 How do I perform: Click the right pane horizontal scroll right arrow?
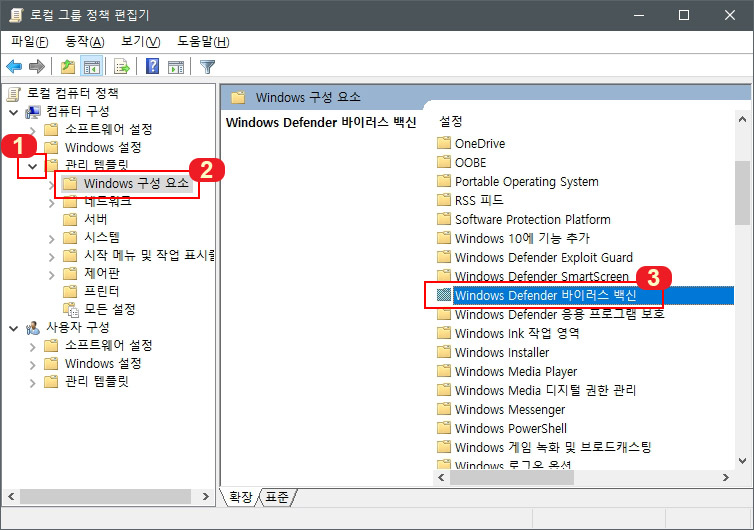[726, 477]
